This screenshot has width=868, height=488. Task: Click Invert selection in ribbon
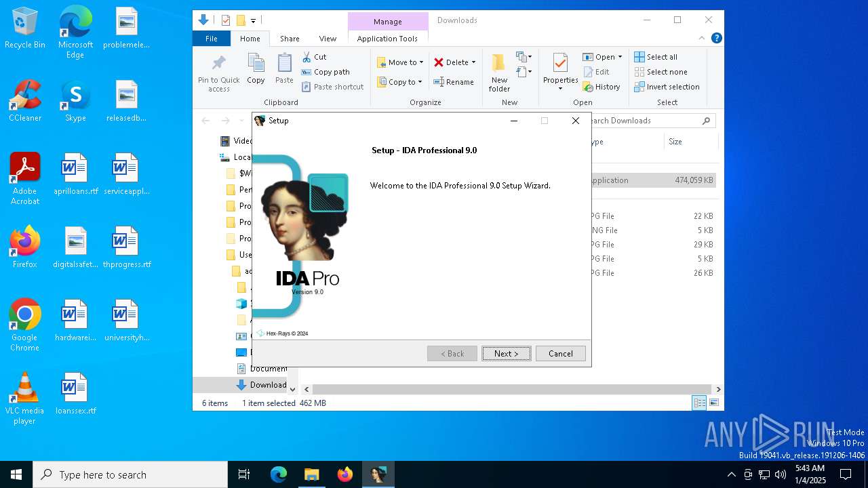coord(667,87)
